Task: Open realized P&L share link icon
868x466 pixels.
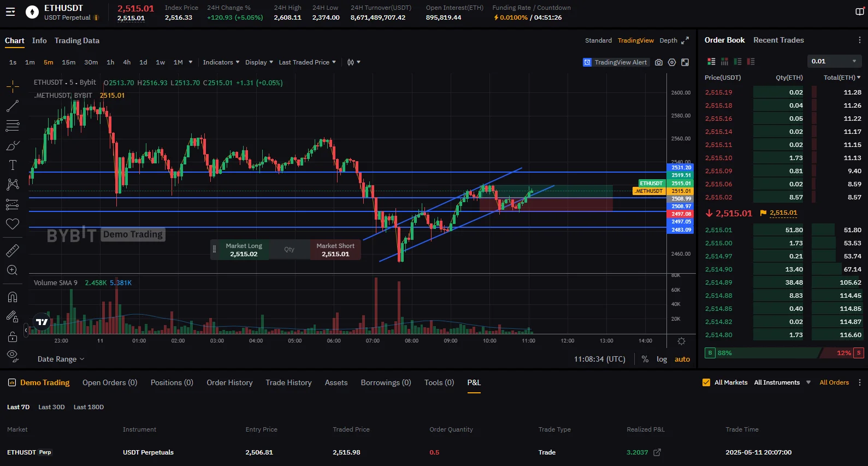Action: click(x=657, y=452)
